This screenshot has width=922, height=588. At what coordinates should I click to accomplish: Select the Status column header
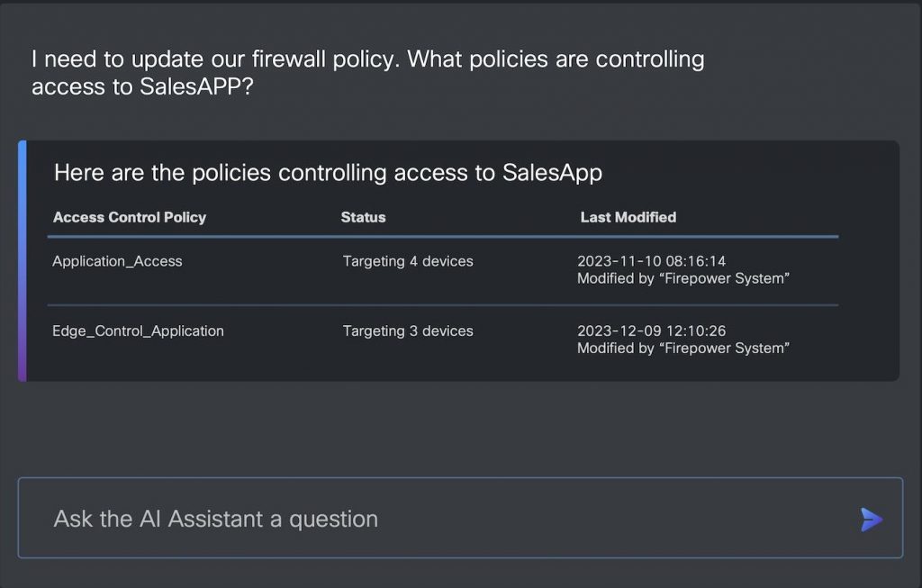point(363,217)
